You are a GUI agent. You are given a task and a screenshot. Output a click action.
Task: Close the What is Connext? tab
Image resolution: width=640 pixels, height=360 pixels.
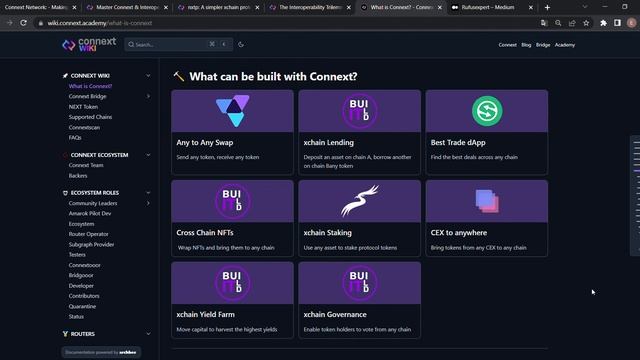click(x=440, y=7)
